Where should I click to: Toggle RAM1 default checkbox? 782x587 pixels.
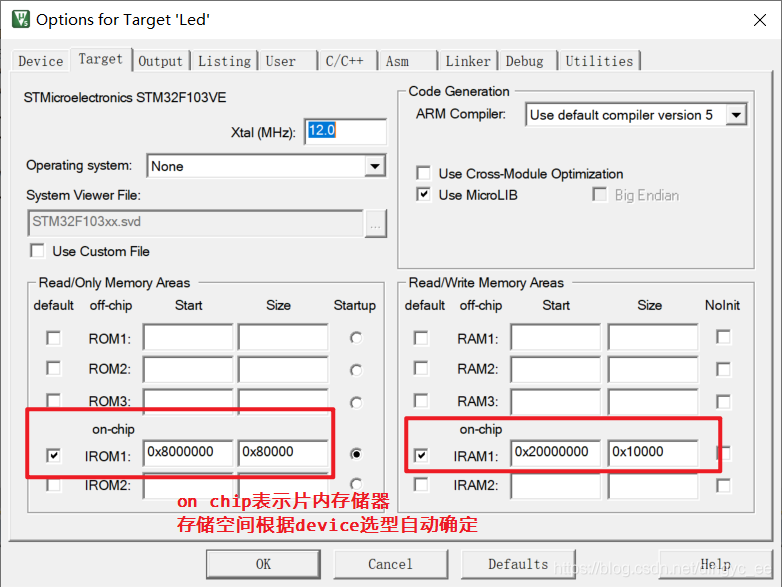coord(421,338)
